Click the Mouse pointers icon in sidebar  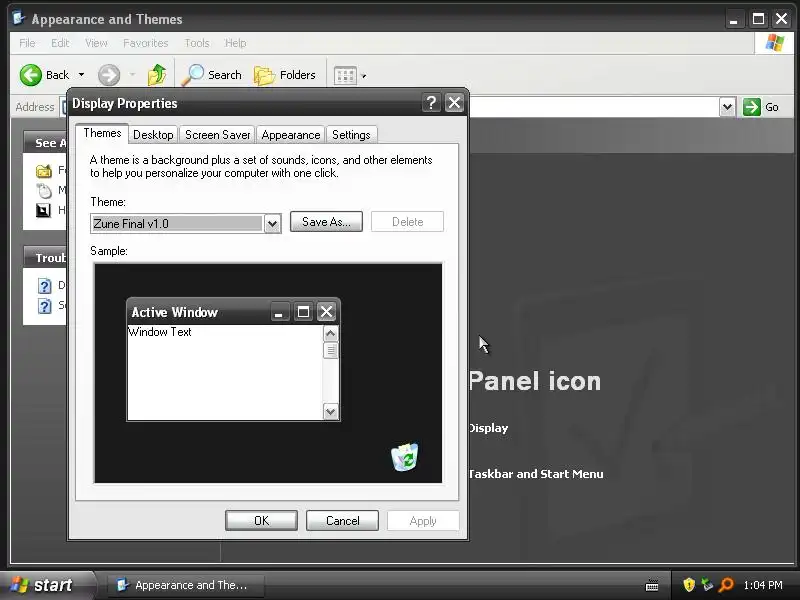(x=44, y=191)
